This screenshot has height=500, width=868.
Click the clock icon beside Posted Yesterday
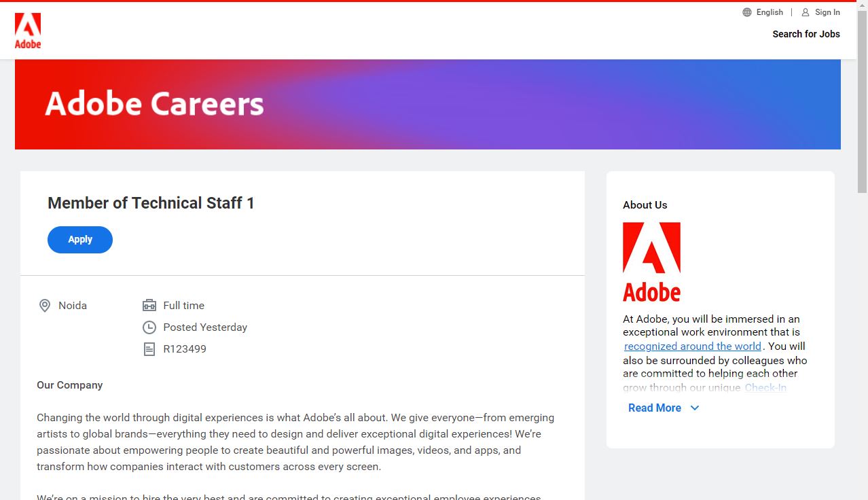click(149, 327)
